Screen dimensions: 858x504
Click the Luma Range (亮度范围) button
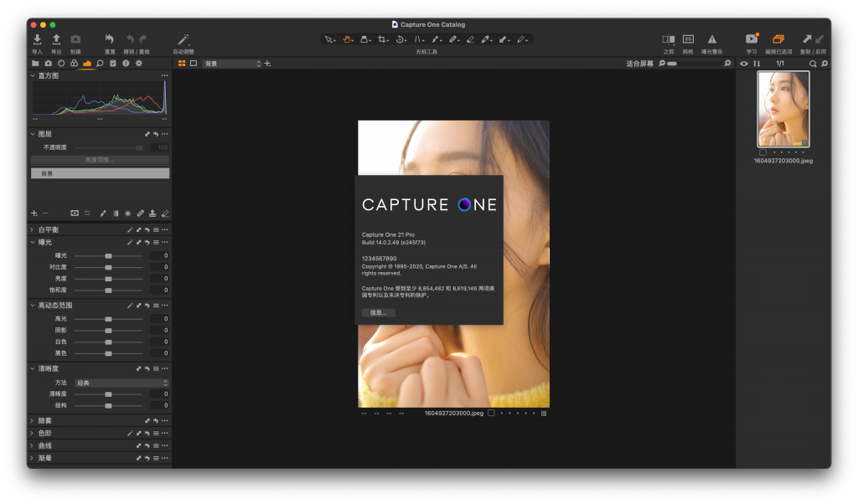pos(100,160)
